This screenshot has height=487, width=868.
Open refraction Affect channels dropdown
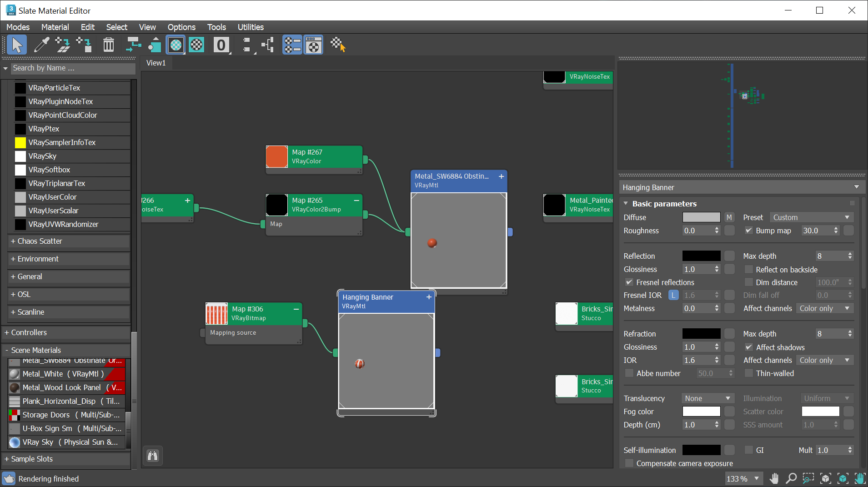[824, 360]
